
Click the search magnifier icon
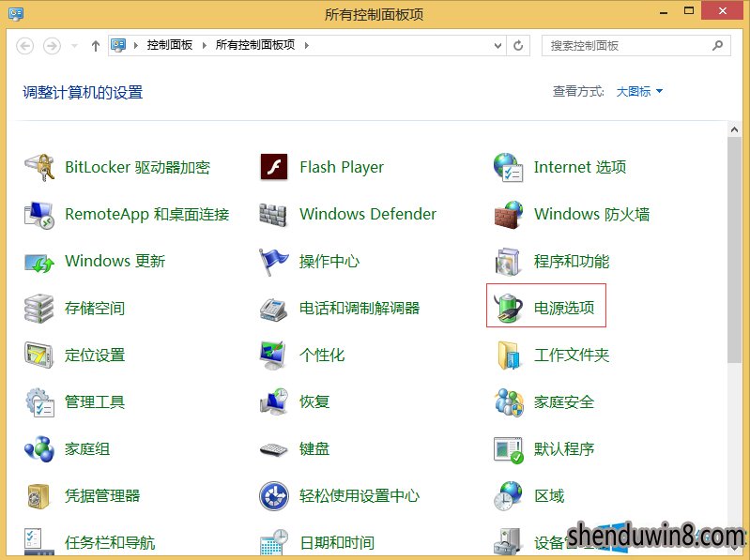coord(717,46)
